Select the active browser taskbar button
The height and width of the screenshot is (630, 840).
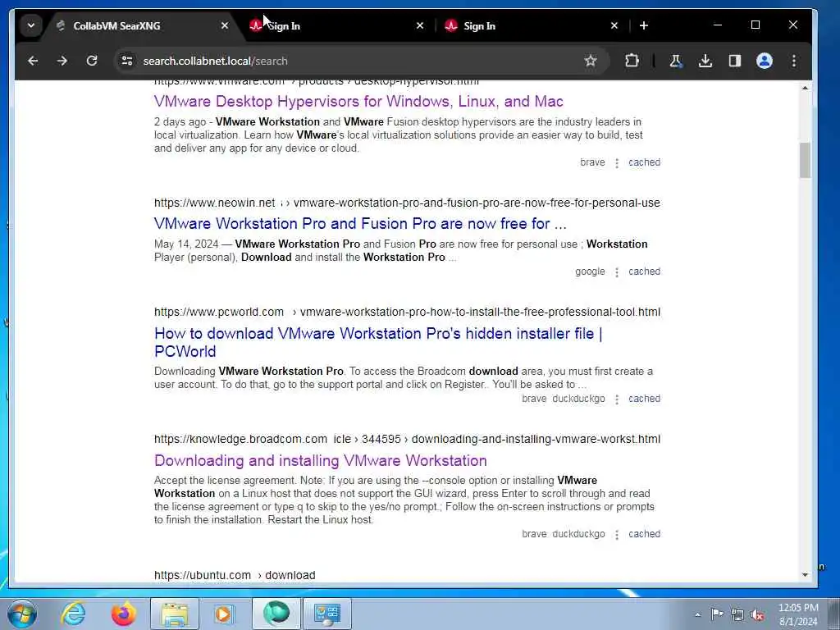[x=276, y=614]
